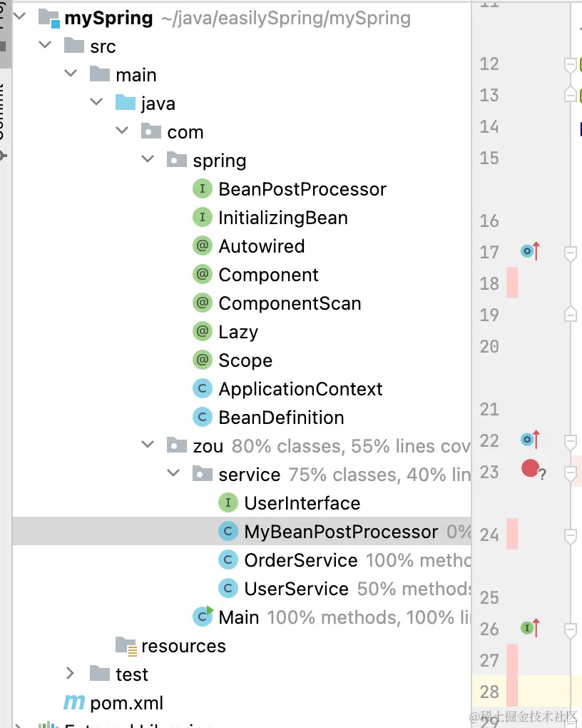Toggle code folding marker on line 12

click(x=570, y=65)
